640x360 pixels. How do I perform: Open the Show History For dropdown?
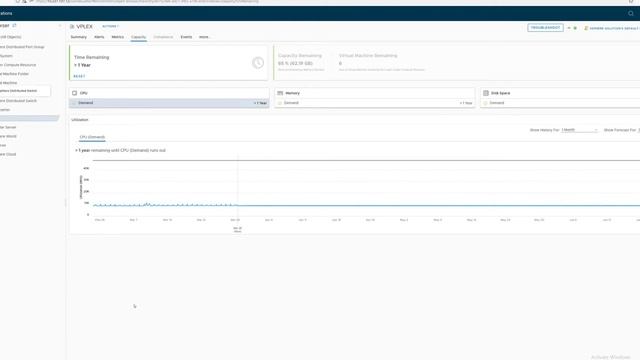coord(579,130)
